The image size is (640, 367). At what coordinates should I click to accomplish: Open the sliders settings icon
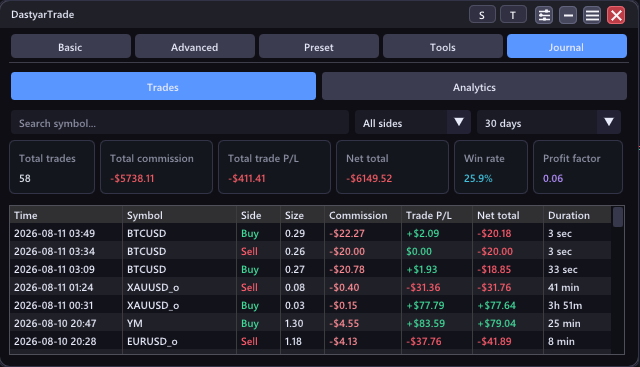point(544,16)
